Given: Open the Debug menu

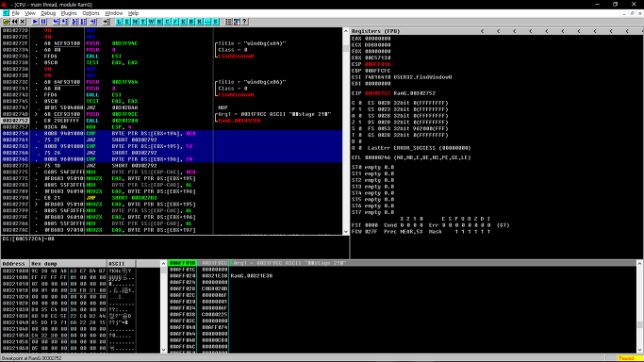Looking at the screenshot, I should coord(48,13).
